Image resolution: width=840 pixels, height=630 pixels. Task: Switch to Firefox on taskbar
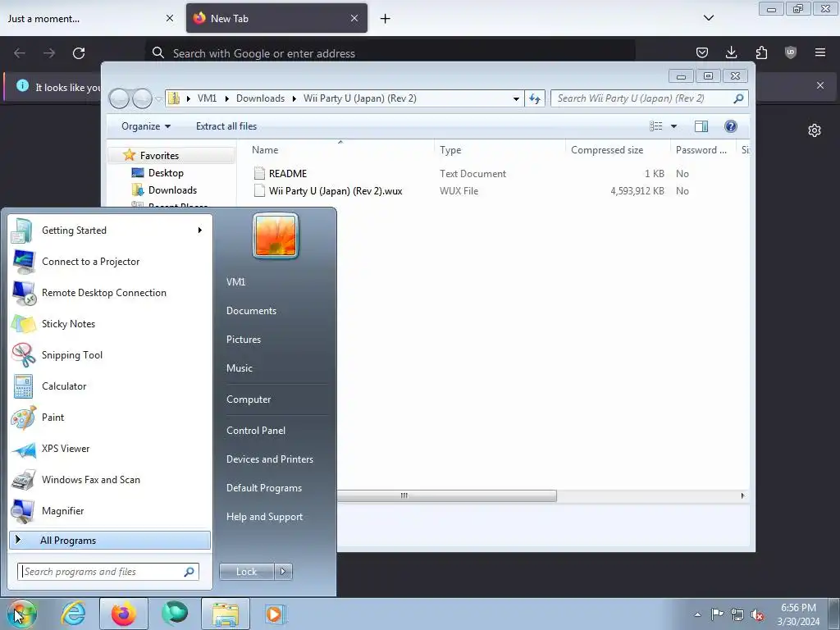[x=123, y=614]
